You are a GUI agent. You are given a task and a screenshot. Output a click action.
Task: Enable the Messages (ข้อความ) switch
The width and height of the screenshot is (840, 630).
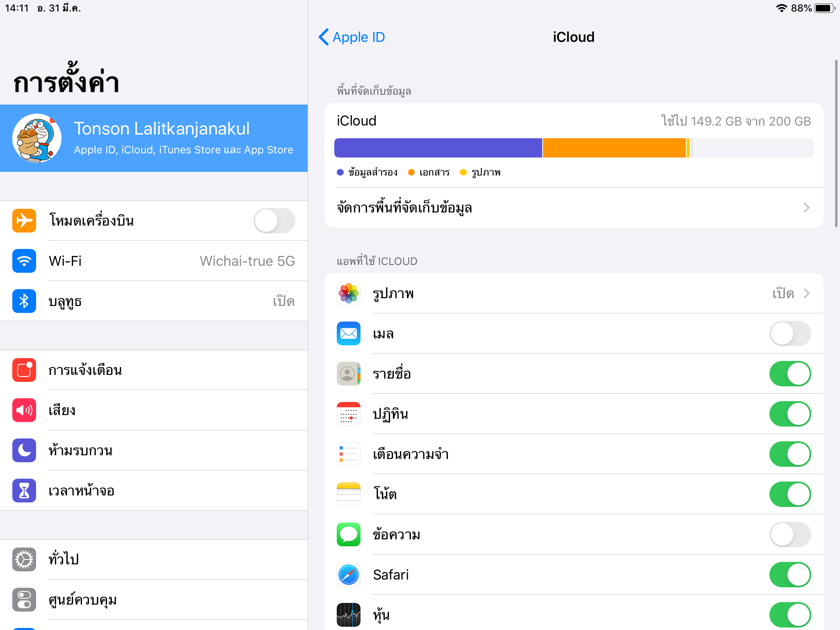[x=790, y=534]
